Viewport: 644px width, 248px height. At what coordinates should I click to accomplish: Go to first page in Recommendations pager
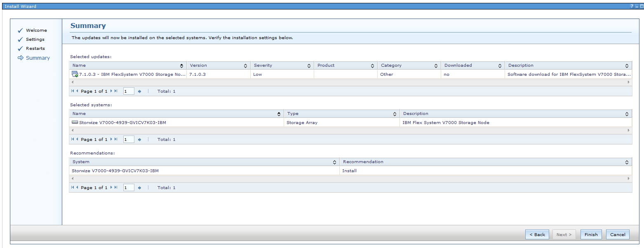(73, 187)
